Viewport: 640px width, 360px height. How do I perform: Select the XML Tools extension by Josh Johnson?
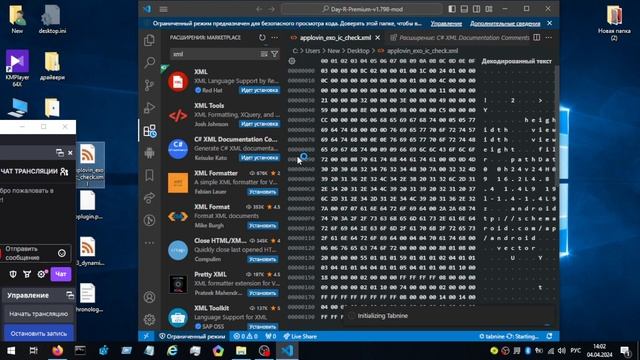(223, 115)
